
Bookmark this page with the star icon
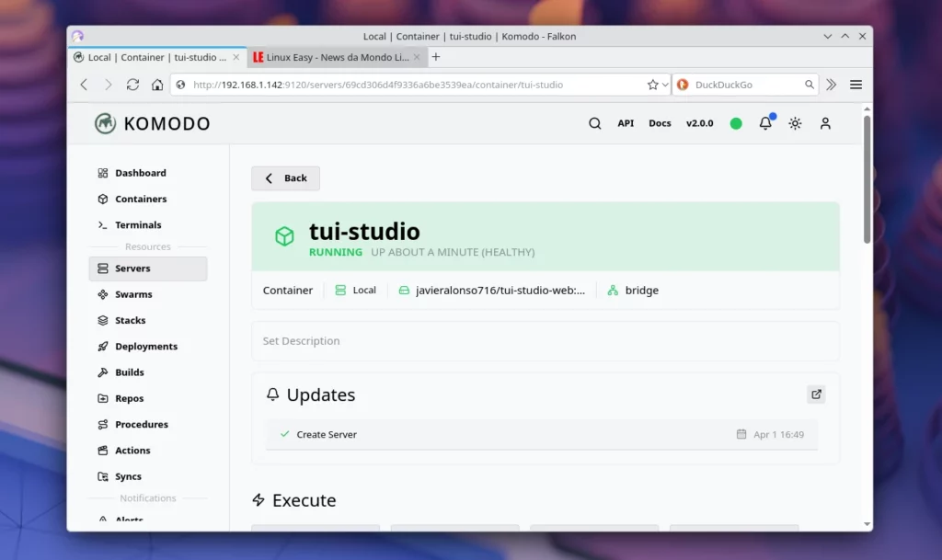coord(652,85)
